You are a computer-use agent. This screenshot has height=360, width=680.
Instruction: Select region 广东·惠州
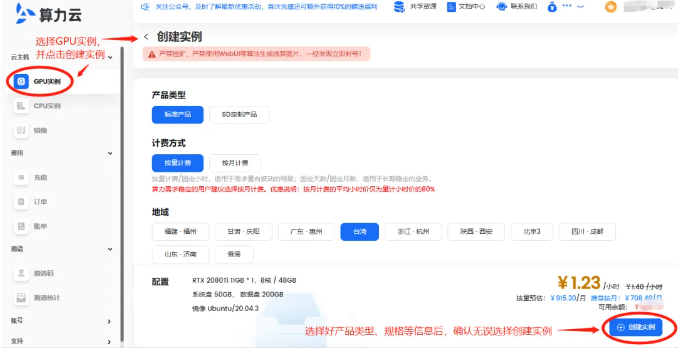point(307,232)
